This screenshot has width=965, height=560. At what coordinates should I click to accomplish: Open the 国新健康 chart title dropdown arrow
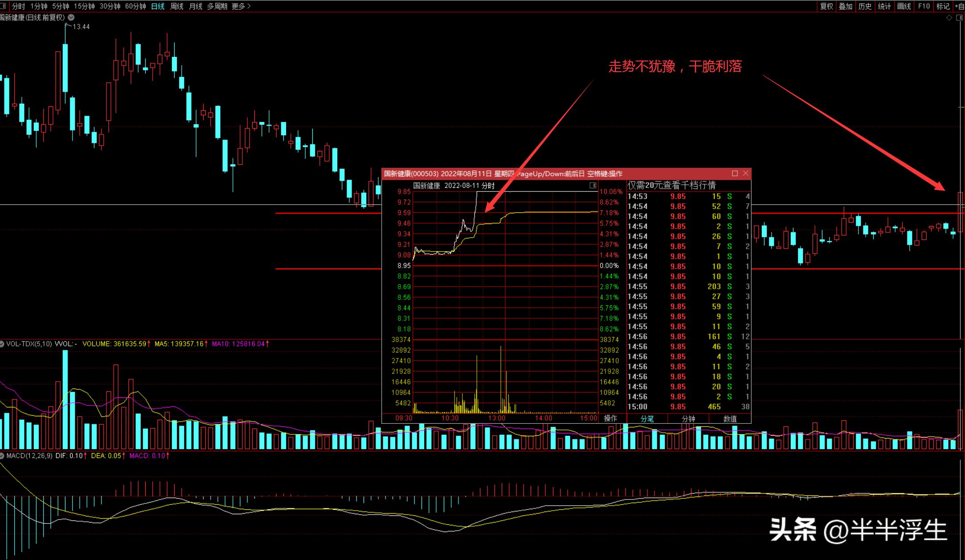pyautogui.click(x=71, y=17)
